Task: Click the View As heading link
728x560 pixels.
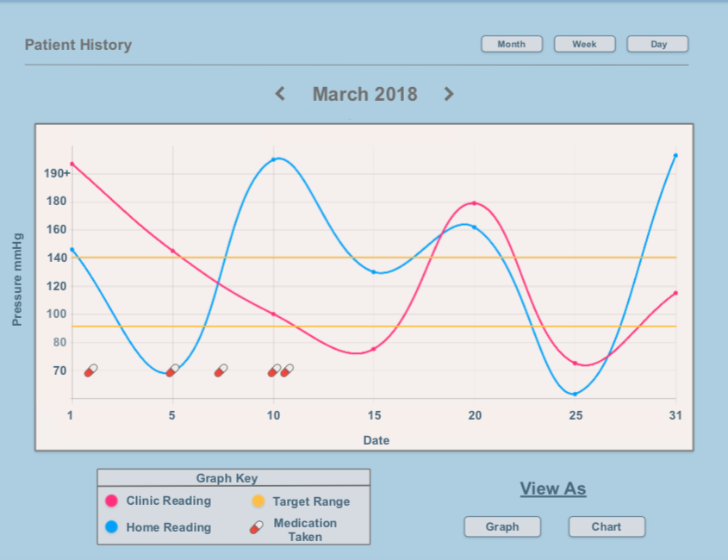Action: point(553,488)
